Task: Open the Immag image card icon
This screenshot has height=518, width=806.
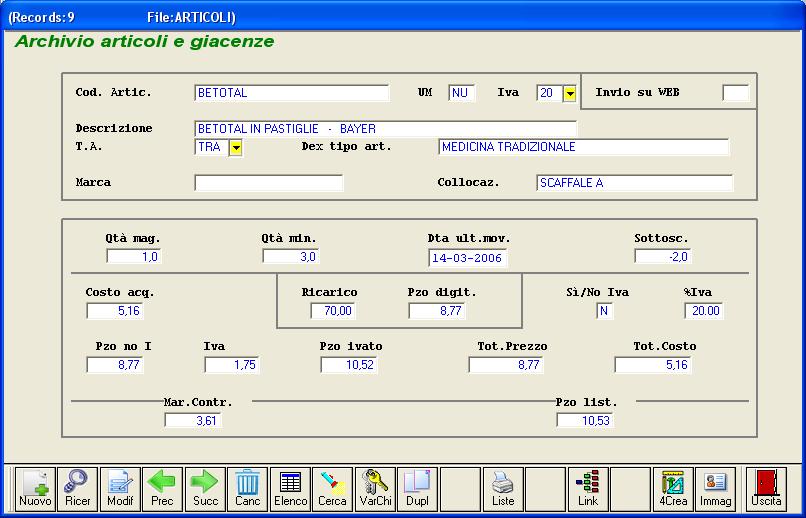Action: point(716,489)
